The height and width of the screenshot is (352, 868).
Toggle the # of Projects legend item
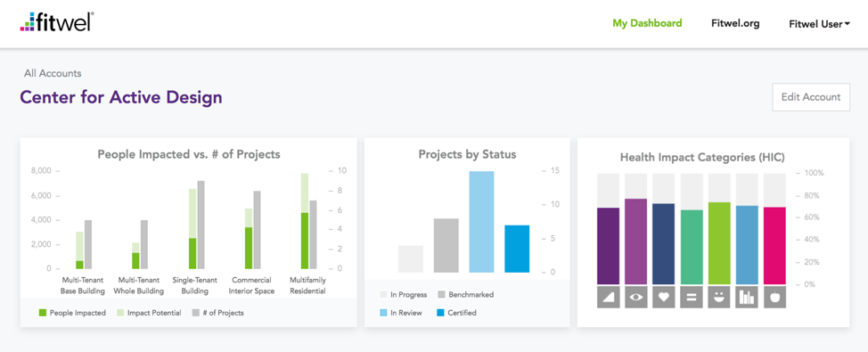[x=217, y=313]
